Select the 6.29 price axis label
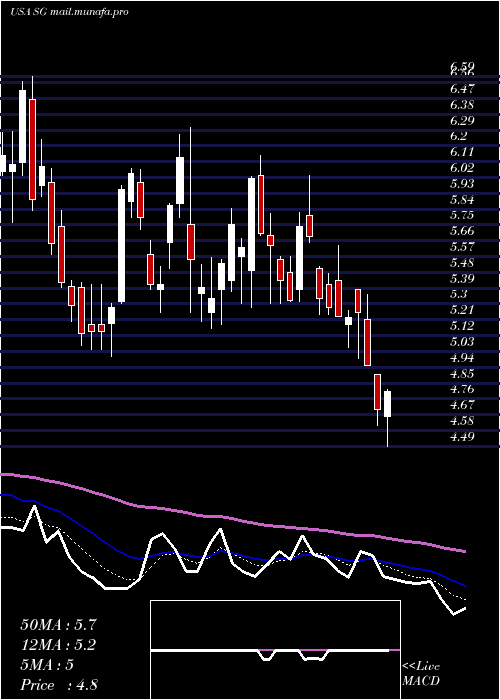The width and height of the screenshot is (500, 700). tap(462, 121)
